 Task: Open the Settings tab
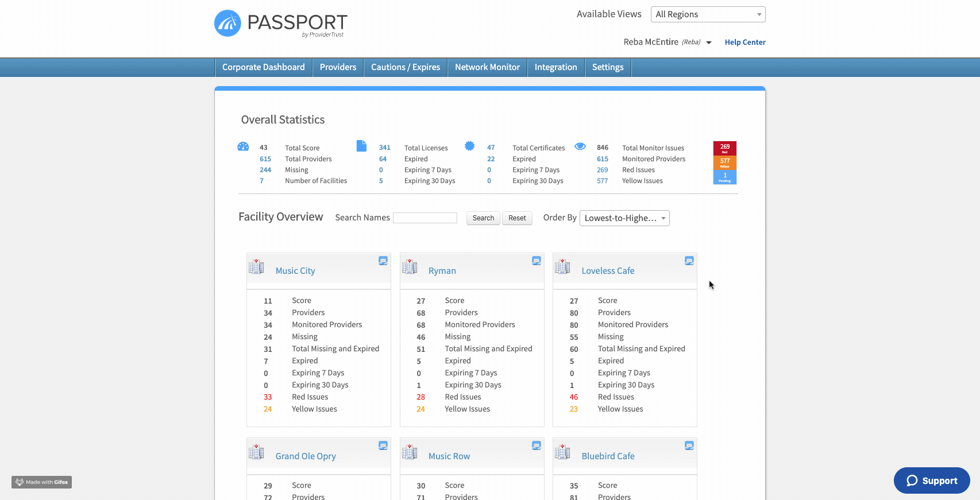[608, 67]
